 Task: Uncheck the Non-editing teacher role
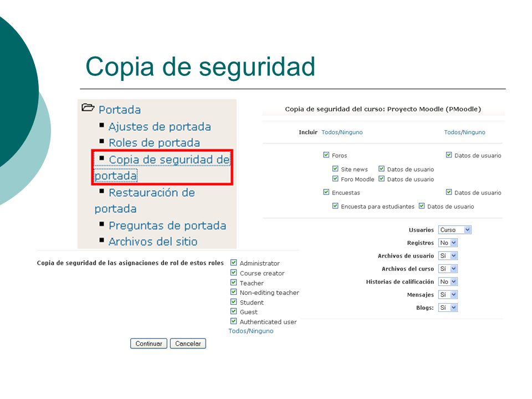[233, 292]
